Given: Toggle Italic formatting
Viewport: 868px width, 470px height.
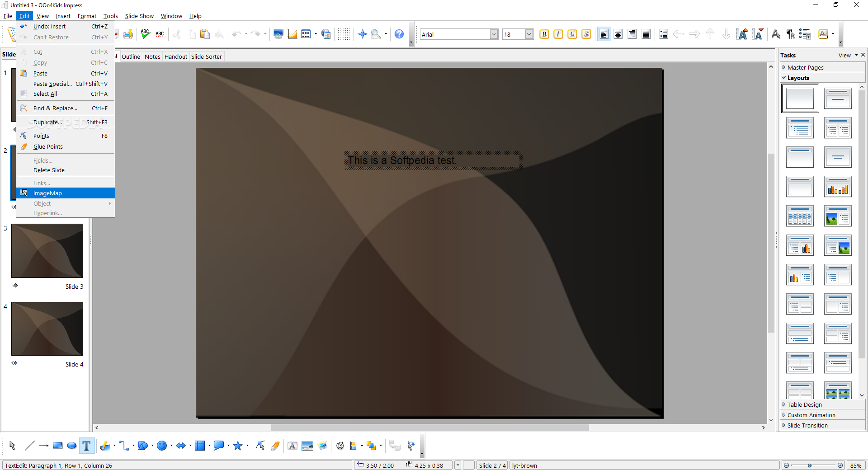Looking at the screenshot, I should tap(558, 34).
